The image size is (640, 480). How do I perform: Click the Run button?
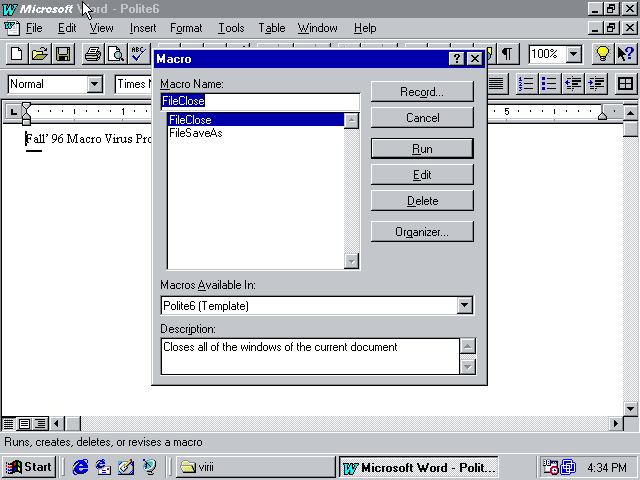pyautogui.click(x=422, y=149)
